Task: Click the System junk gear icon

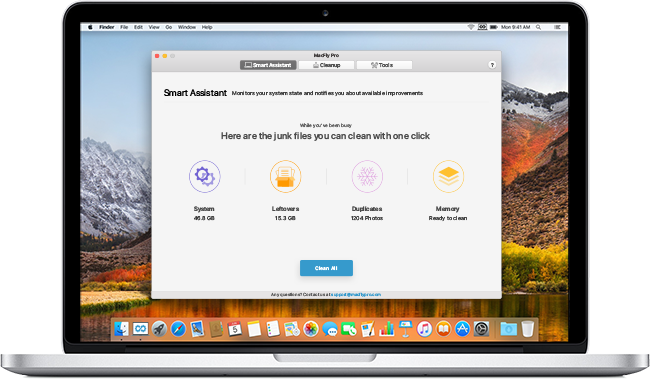Action: coord(205,177)
